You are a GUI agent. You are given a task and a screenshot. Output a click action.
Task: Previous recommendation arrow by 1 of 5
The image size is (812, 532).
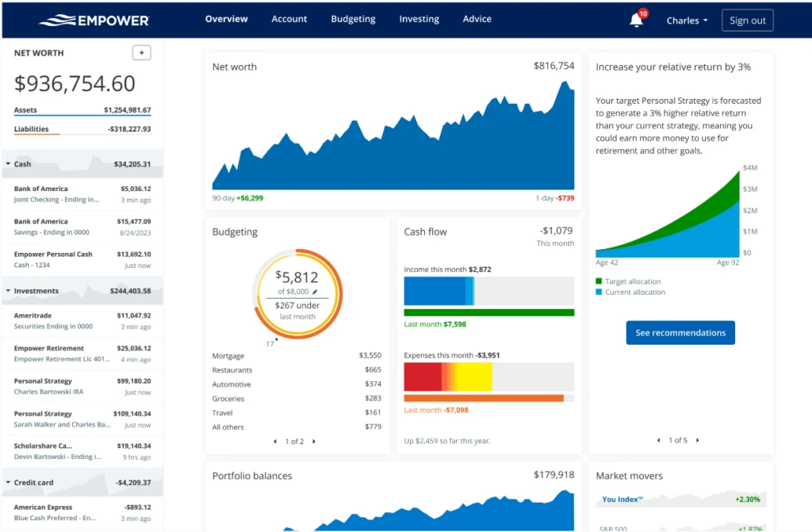658,440
